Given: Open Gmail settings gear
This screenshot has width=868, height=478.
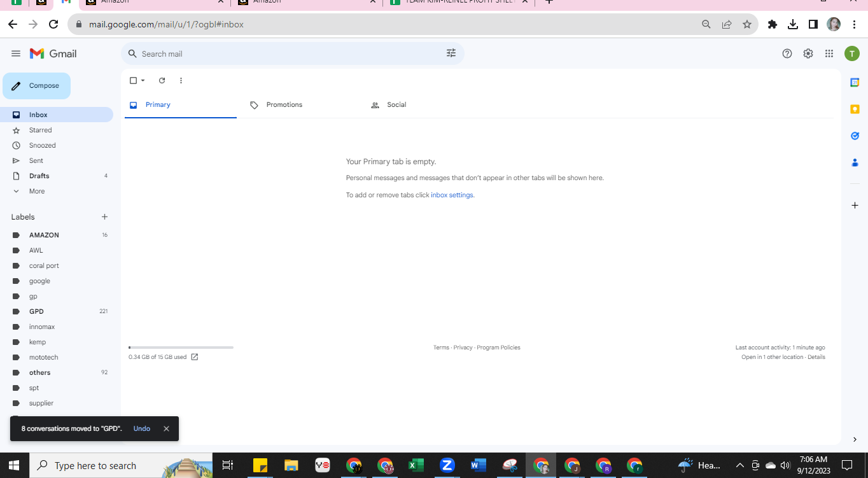Looking at the screenshot, I should pyautogui.click(x=808, y=53).
